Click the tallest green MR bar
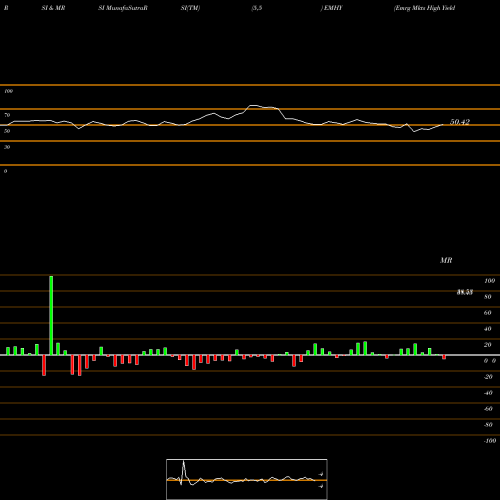Screen dimensions: 500x500 tap(51, 315)
